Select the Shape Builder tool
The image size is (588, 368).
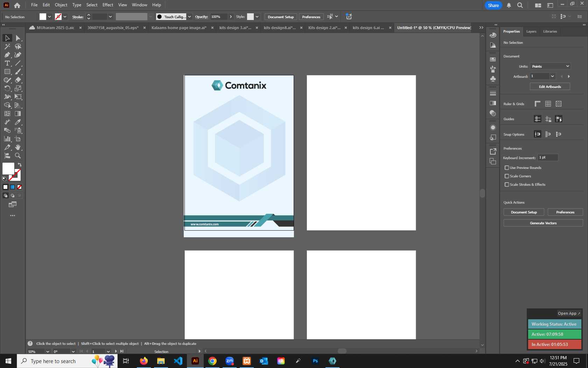pos(7,105)
